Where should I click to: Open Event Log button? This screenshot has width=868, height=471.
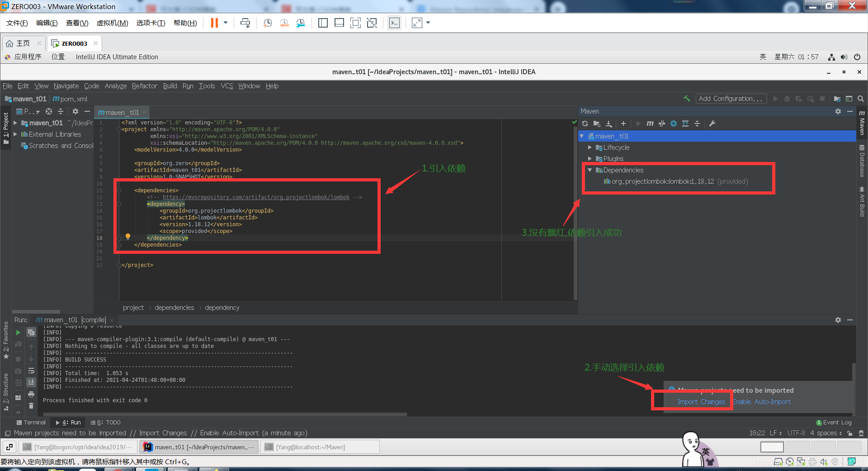point(834,423)
